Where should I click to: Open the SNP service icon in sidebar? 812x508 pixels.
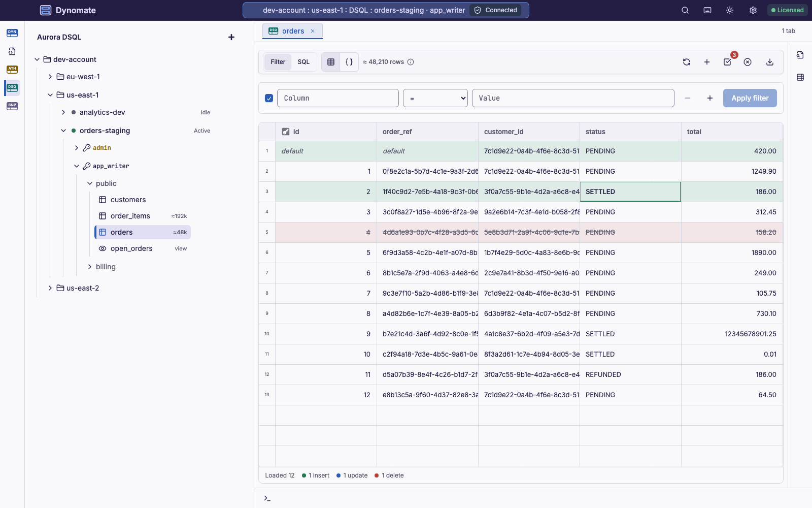(12, 106)
